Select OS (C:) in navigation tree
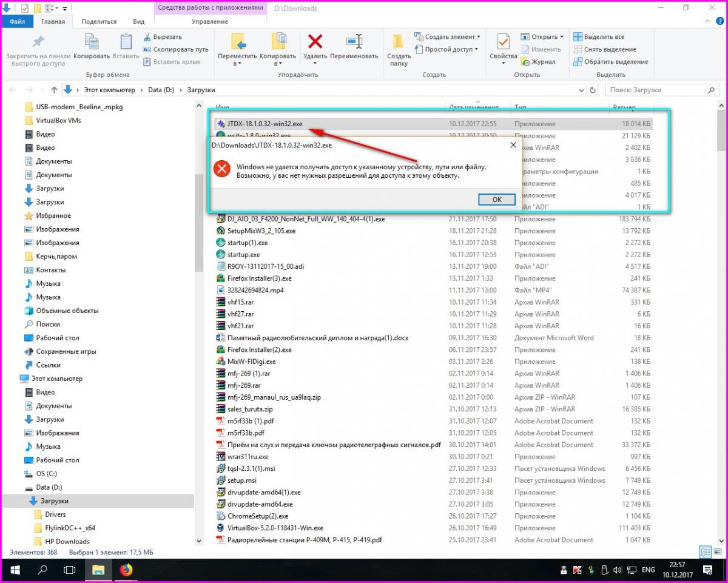The width and height of the screenshot is (728, 583). [46, 474]
